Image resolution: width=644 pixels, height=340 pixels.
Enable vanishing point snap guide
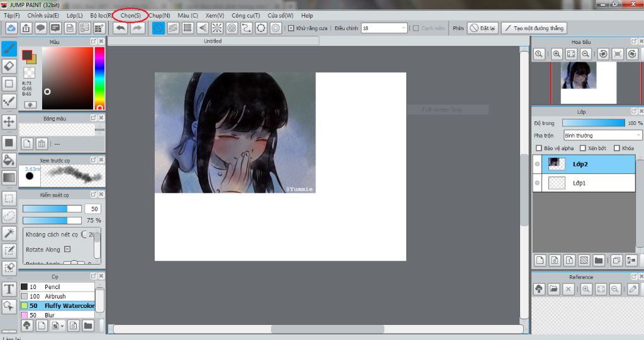[x=203, y=28]
